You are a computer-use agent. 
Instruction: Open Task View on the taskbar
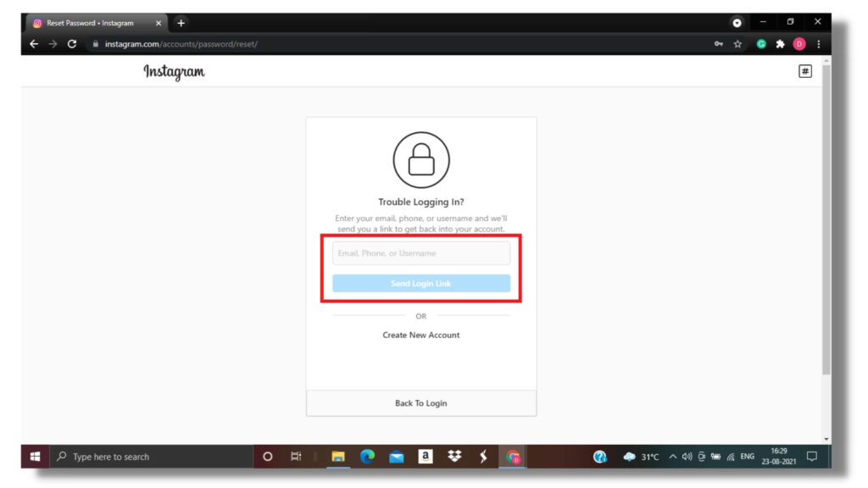[296, 457]
